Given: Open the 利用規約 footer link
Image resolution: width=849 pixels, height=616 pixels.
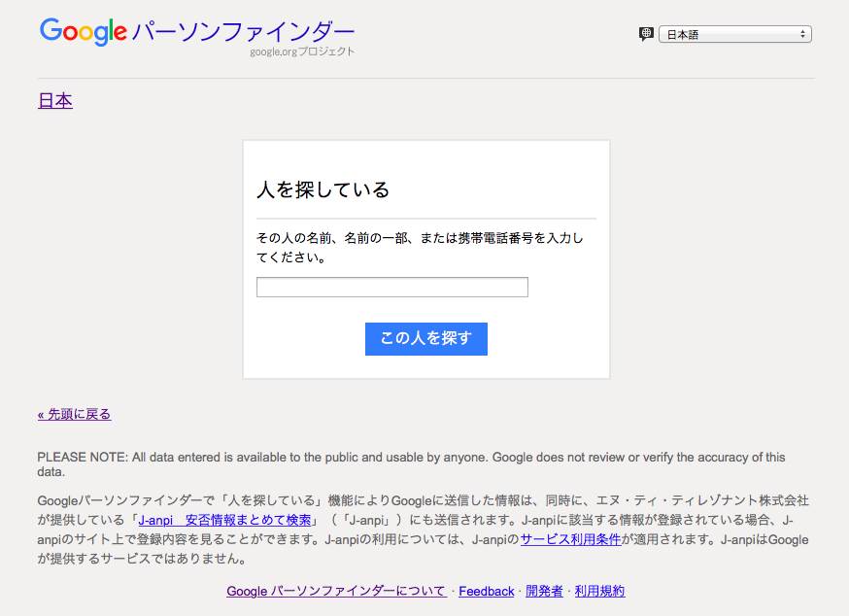Looking at the screenshot, I should 600,591.
